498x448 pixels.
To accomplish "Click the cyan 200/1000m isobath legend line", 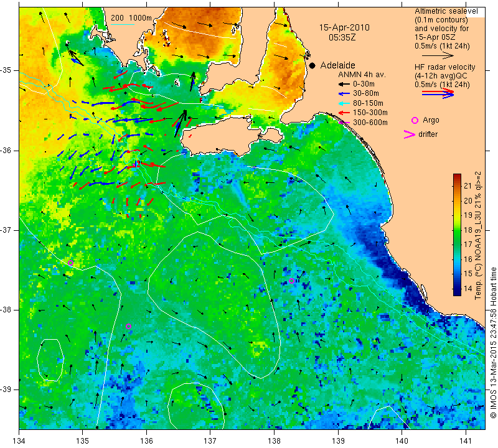I will tap(123, 24).
